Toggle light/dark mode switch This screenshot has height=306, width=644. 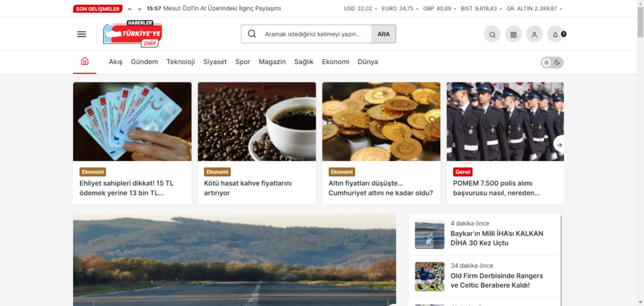(552, 62)
